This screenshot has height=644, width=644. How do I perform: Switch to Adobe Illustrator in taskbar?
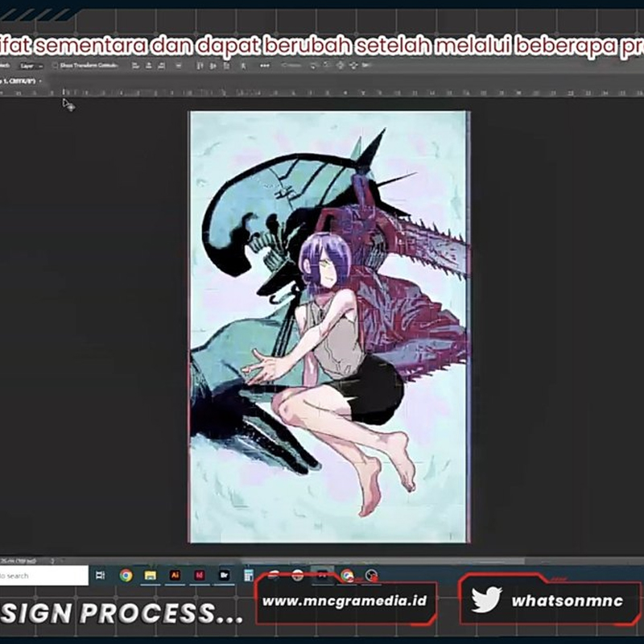coord(175,575)
